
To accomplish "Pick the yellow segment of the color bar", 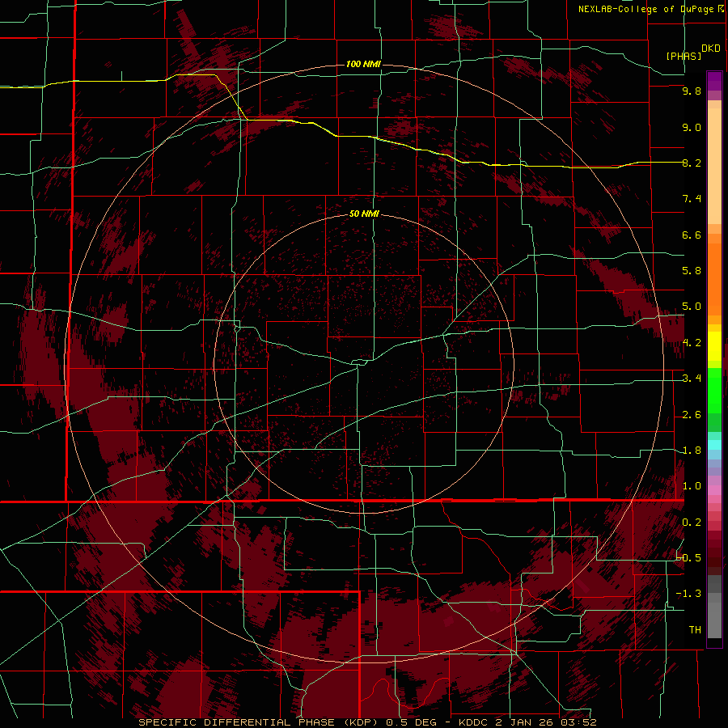I will [x=714, y=346].
